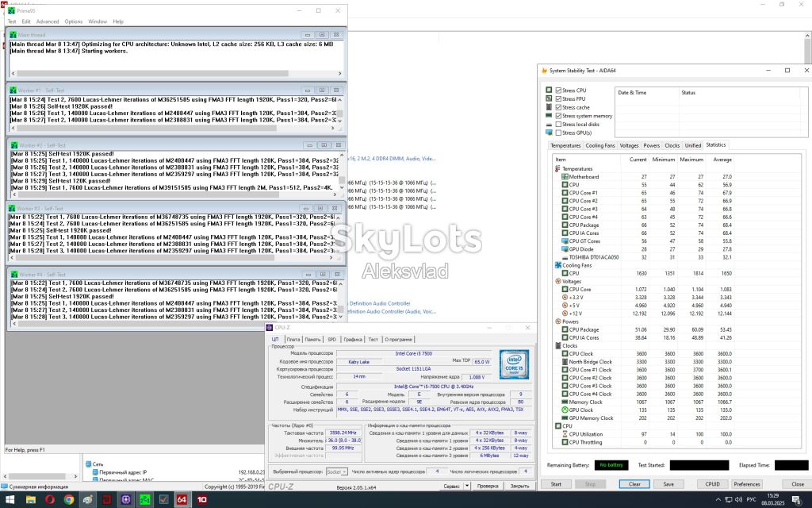Screen dimensions: 812x508
Task: Open the Options menu in Prime95
Action: [x=74, y=21]
